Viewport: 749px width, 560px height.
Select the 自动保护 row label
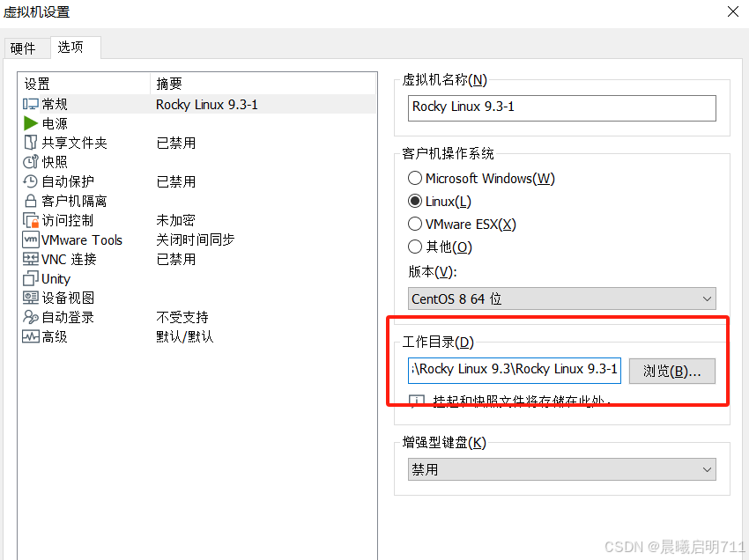pyautogui.click(x=68, y=181)
